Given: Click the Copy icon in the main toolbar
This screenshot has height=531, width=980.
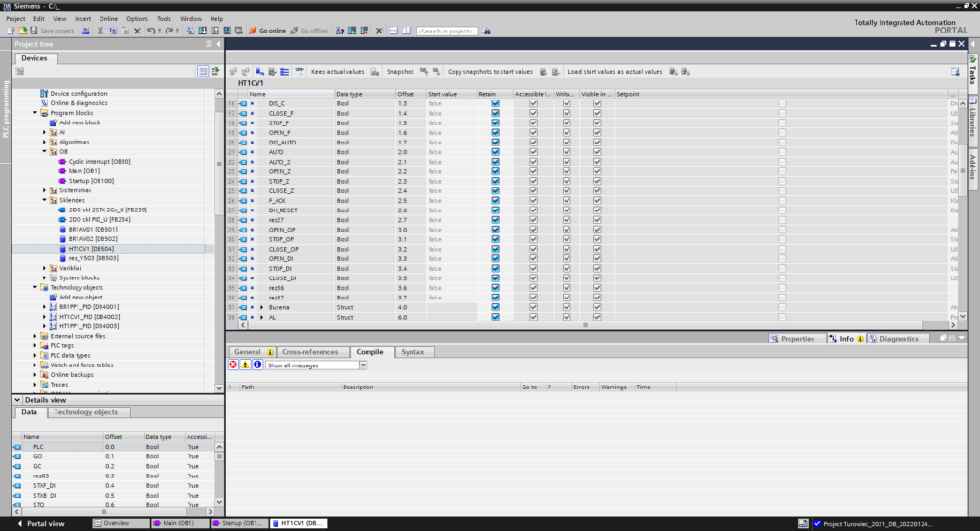Looking at the screenshot, I should pyautogui.click(x=113, y=31).
